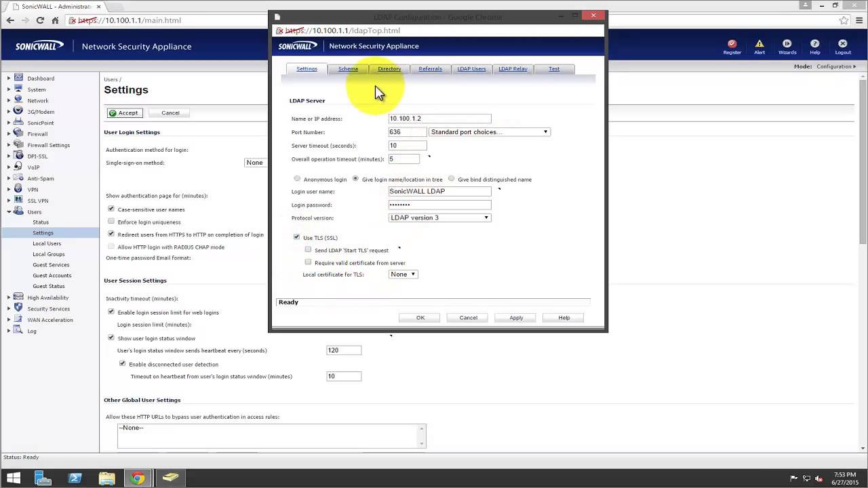
Task: Open PowerShell from the taskbar
Action: point(75,479)
